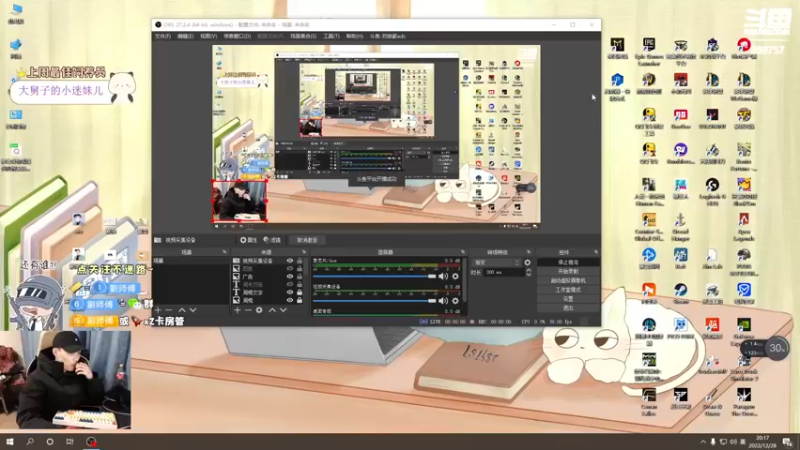The width and height of the screenshot is (800, 450).
Task: Move scene up in Scenes list
Action: [x=182, y=310]
